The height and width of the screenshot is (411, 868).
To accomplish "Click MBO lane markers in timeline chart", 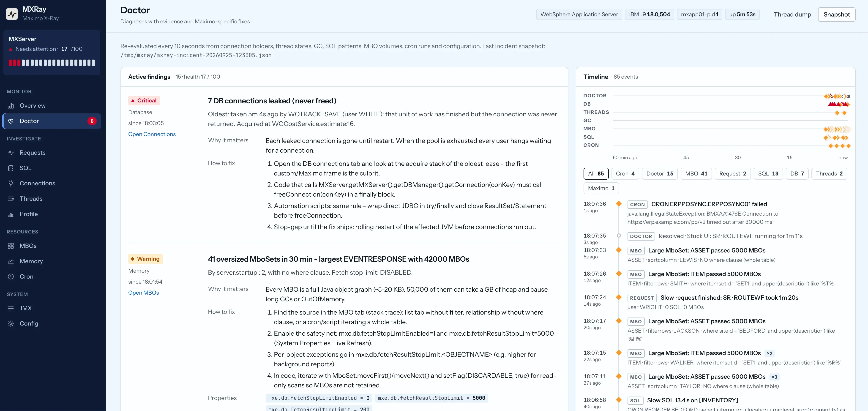I will [x=837, y=129].
